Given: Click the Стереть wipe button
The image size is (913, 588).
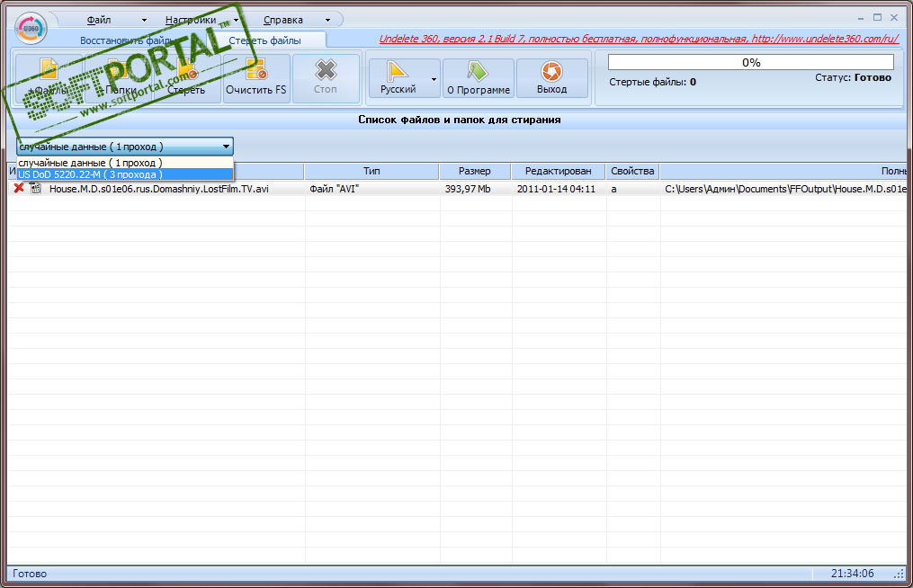Looking at the screenshot, I should pos(186,78).
